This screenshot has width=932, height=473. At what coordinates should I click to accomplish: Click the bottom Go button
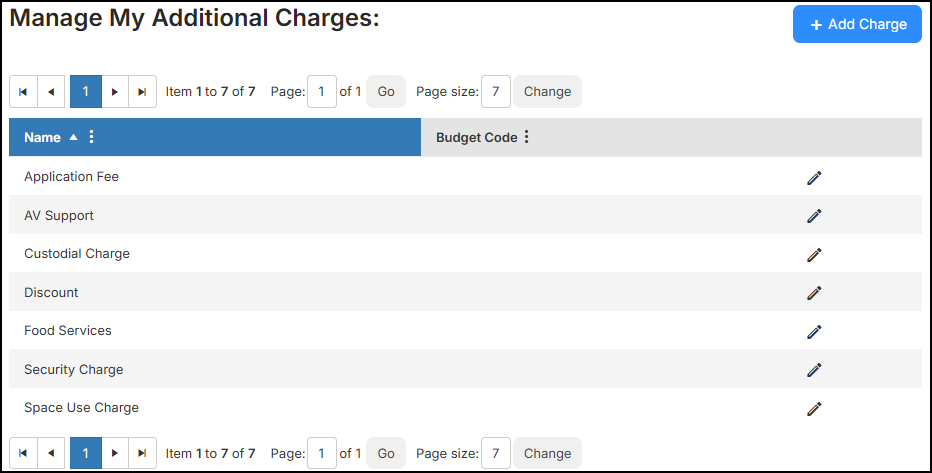(386, 453)
